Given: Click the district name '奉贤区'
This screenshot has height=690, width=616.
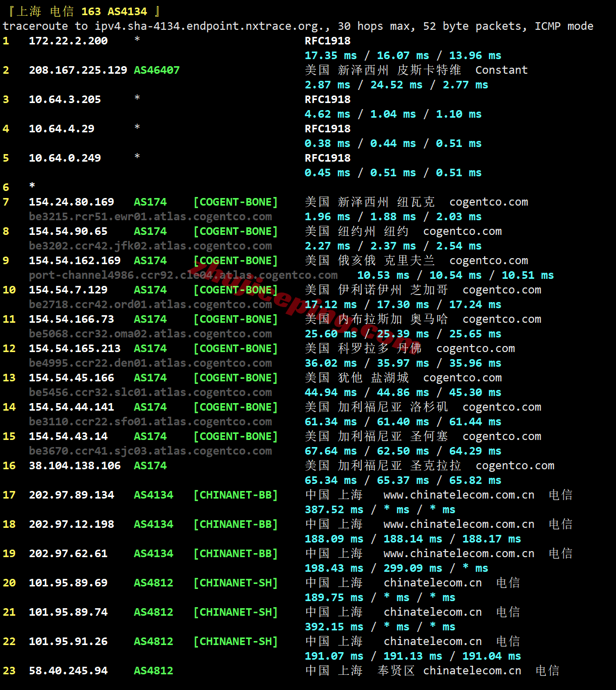Looking at the screenshot, I should pos(396,671).
